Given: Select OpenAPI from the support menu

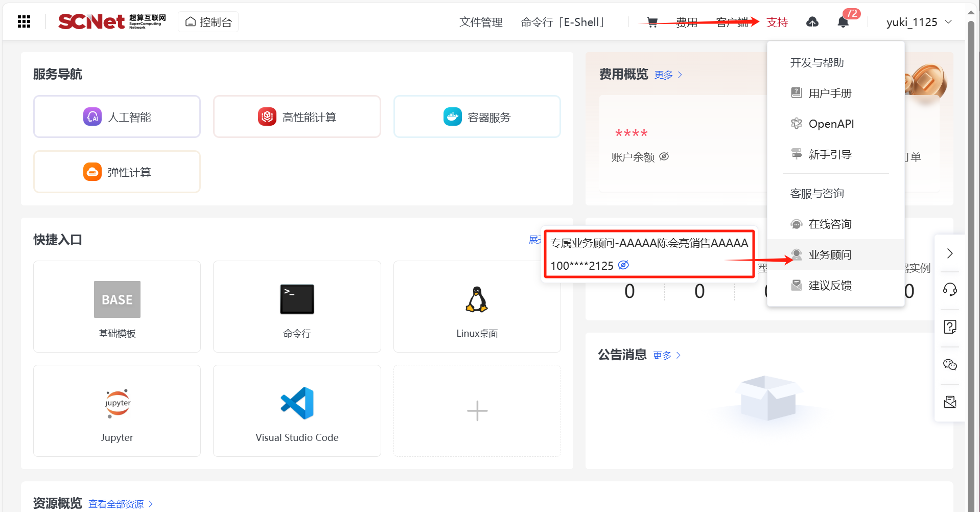Looking at the screenshot, I should tap(831, 124).
